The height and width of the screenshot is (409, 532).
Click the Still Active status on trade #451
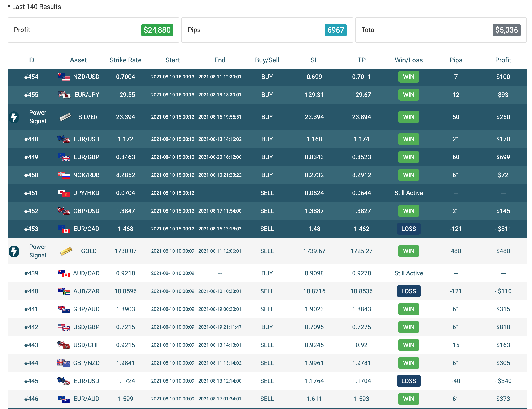tap(409, 193)
